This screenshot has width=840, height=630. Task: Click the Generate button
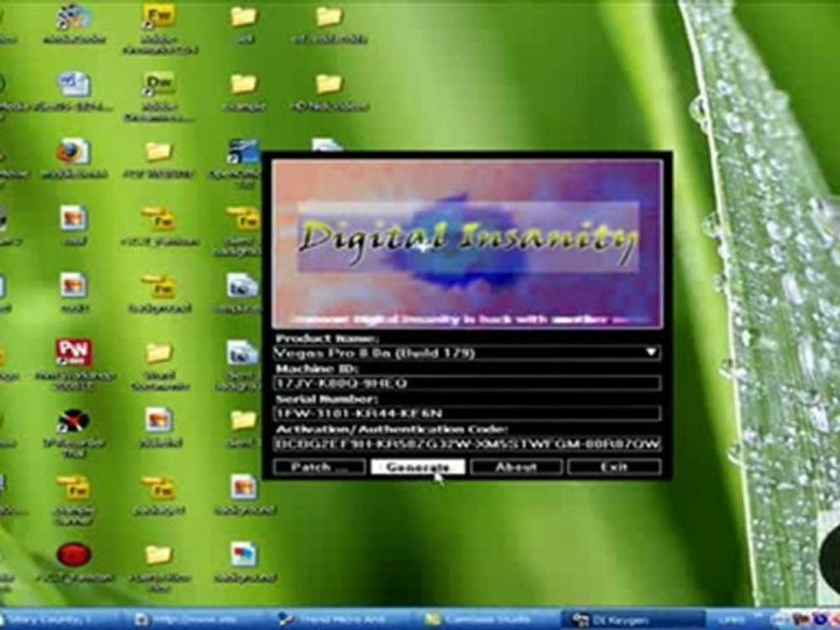tap(418, 466)
